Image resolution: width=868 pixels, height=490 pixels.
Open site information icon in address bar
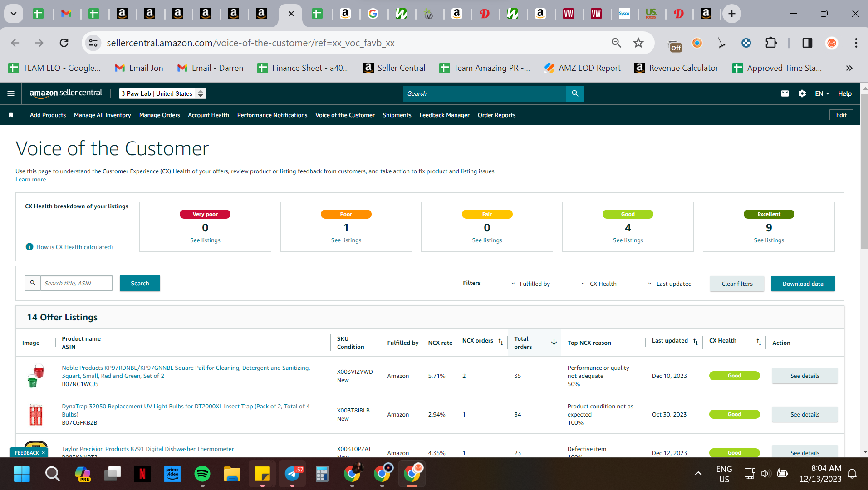click(93, 43)
